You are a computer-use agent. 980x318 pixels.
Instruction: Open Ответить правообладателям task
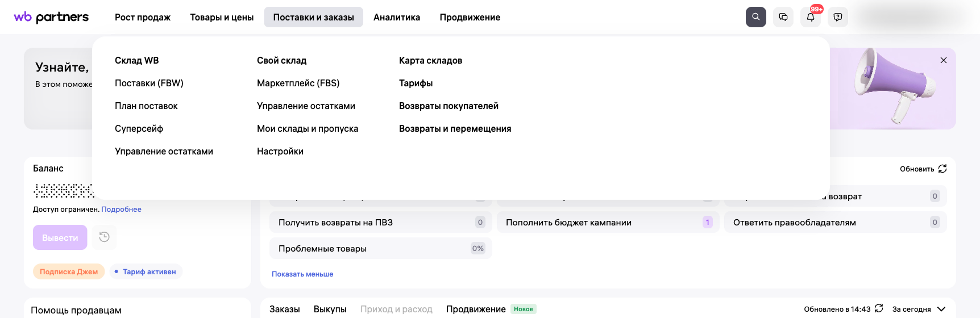tap(835, 222)
